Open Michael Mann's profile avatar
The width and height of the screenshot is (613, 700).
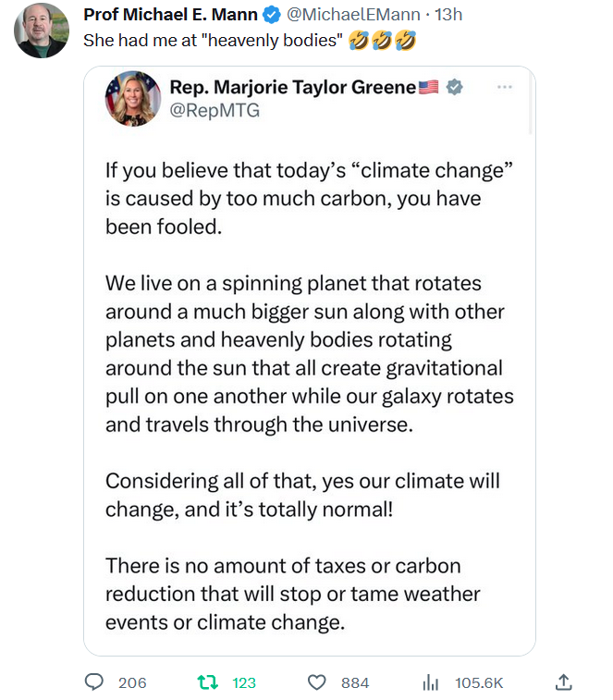[42, 31]
